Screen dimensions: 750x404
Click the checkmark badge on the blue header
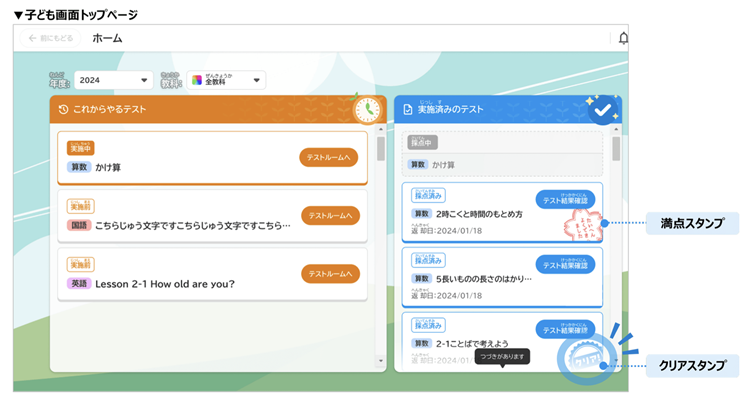(x=603, y=110)
